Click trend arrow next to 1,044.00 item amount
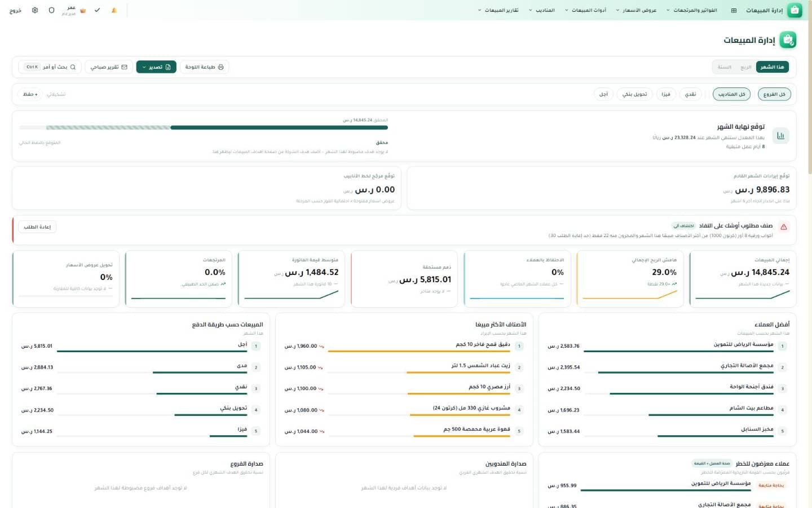 point(321,431)
